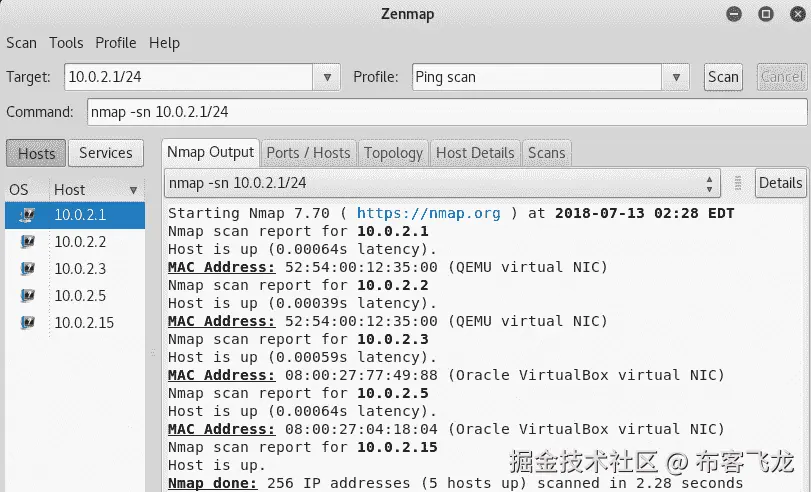811x492 pixels.
Task: Open the Scan menu
Action: click(x=21, y=43)
